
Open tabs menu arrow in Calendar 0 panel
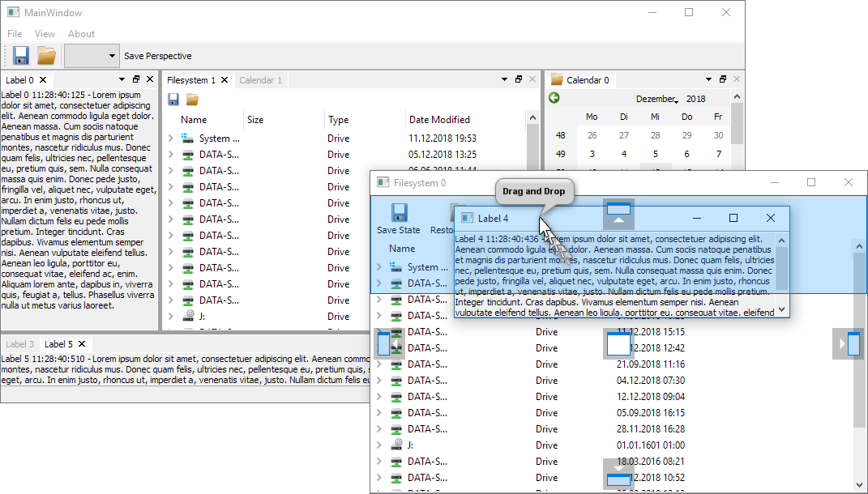[708, 79]
